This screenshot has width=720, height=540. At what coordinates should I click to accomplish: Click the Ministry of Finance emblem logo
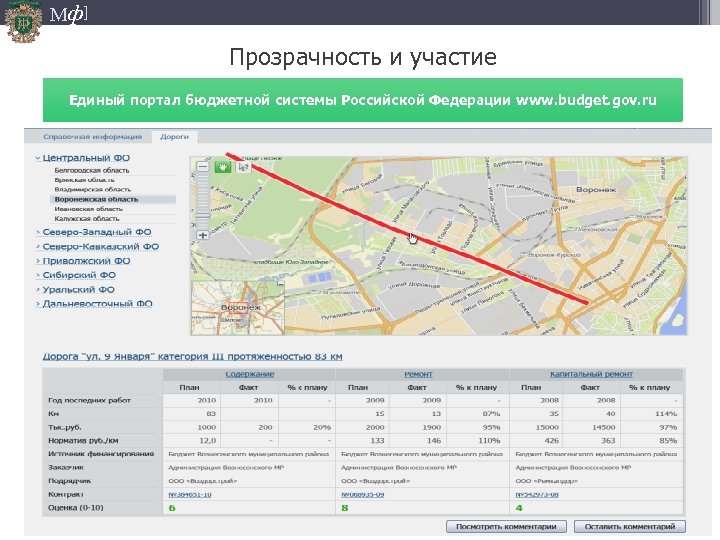22,22
